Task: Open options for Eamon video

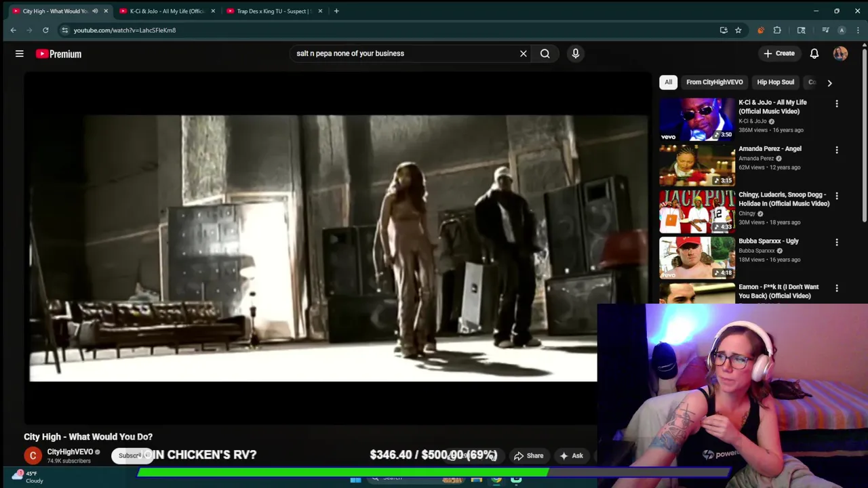Action: coord(837,288)
